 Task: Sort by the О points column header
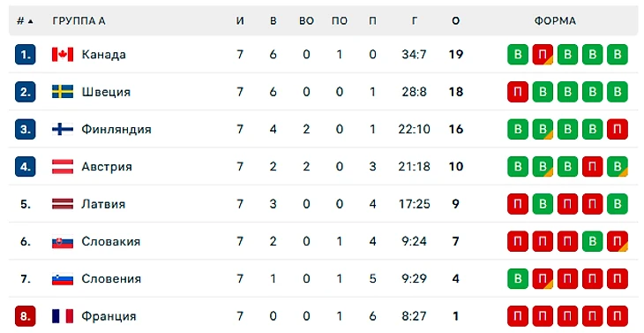point(456,21)
